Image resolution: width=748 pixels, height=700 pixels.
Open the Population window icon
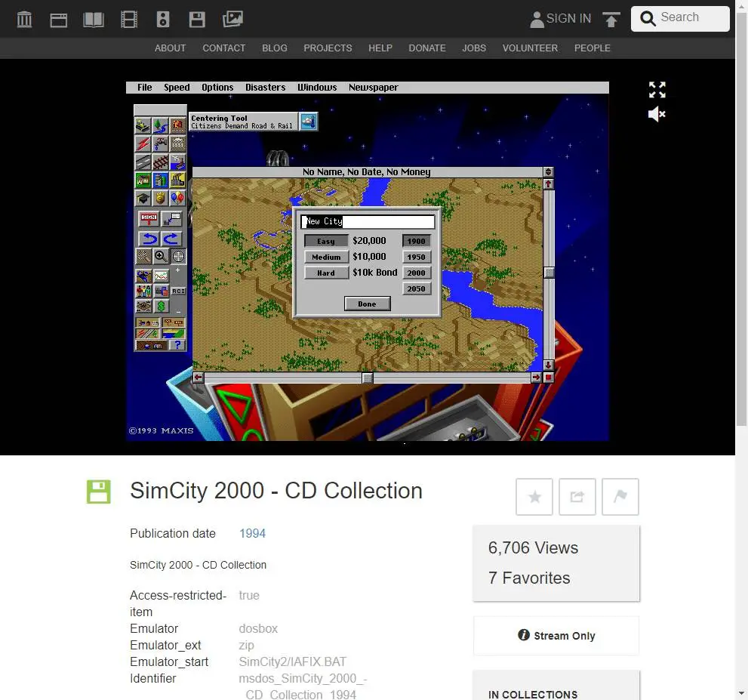pos(143,291)
